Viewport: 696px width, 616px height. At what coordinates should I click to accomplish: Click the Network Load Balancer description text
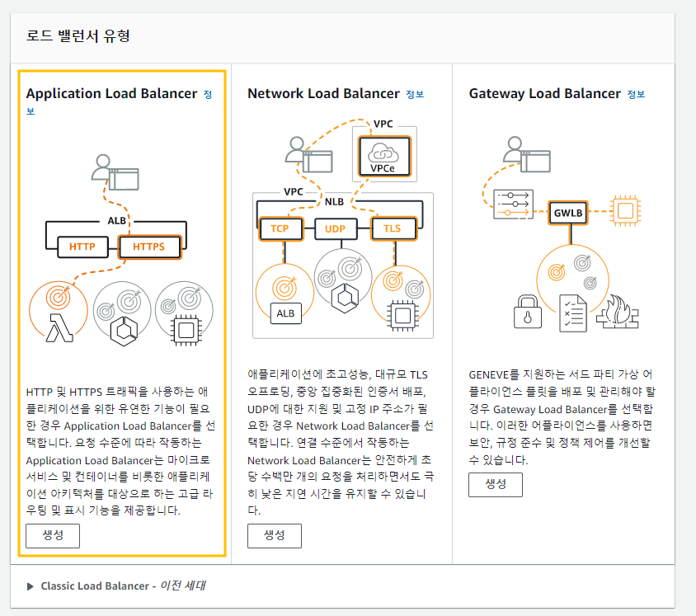(x=341, y=443)
